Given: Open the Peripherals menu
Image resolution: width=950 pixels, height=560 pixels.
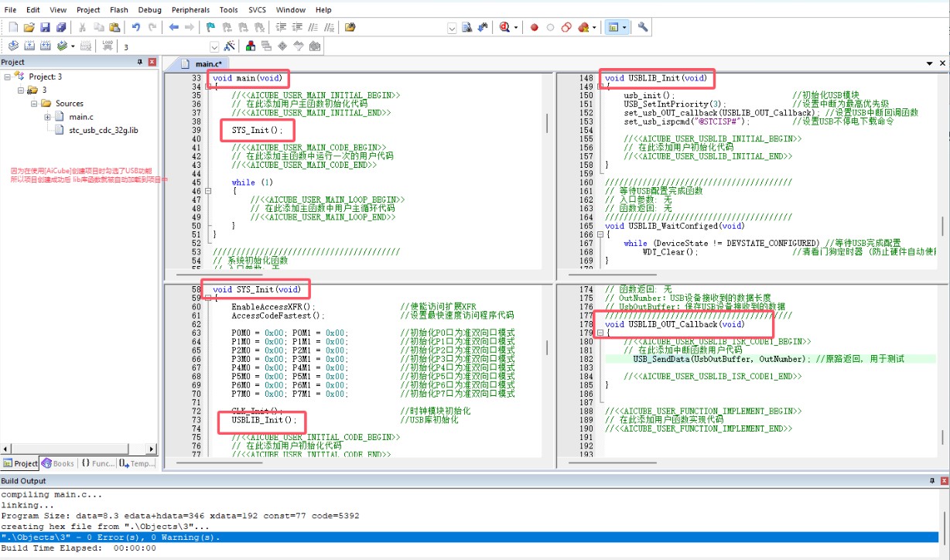Looking at the screenshot, I should (190, 10).
